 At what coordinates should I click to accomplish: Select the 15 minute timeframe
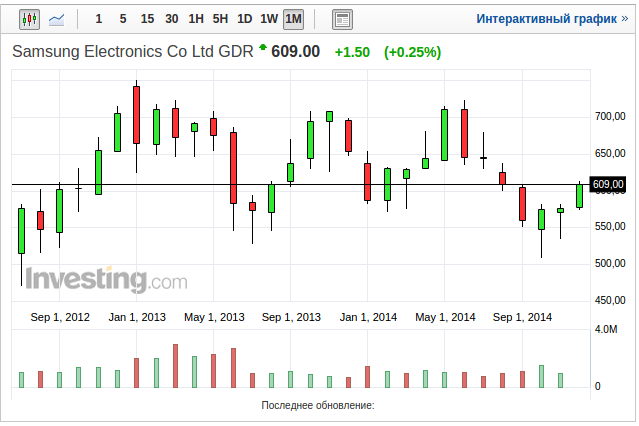point(147,19)
